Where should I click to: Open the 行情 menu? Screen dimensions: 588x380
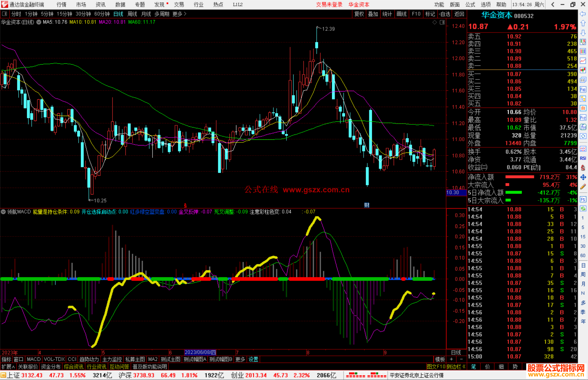(61, 5)
